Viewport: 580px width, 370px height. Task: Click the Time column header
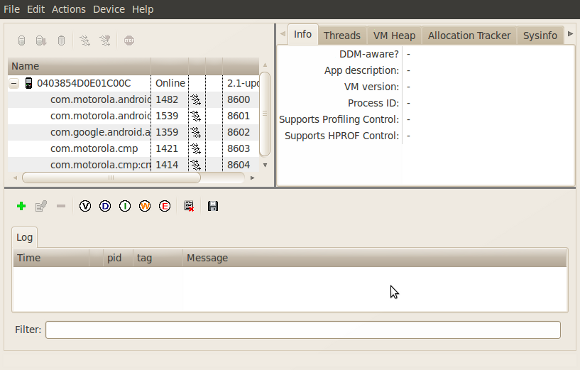point(51,258)
